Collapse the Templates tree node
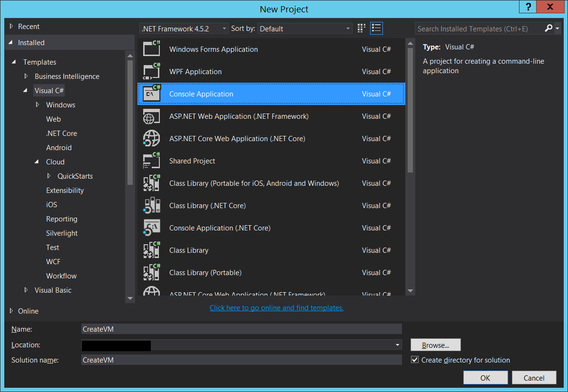 point(14,62)
